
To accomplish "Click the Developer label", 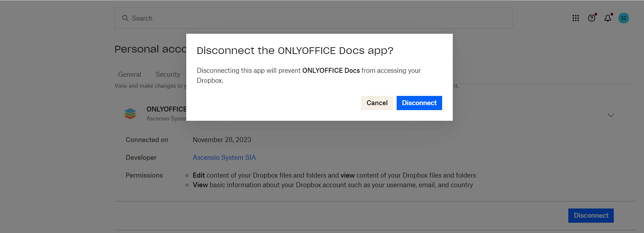I will (x=141, y=158).
